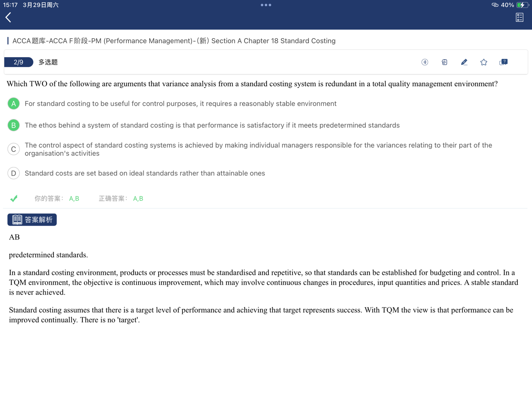Tap the battery indicator in status bar

tap(522, 5)
